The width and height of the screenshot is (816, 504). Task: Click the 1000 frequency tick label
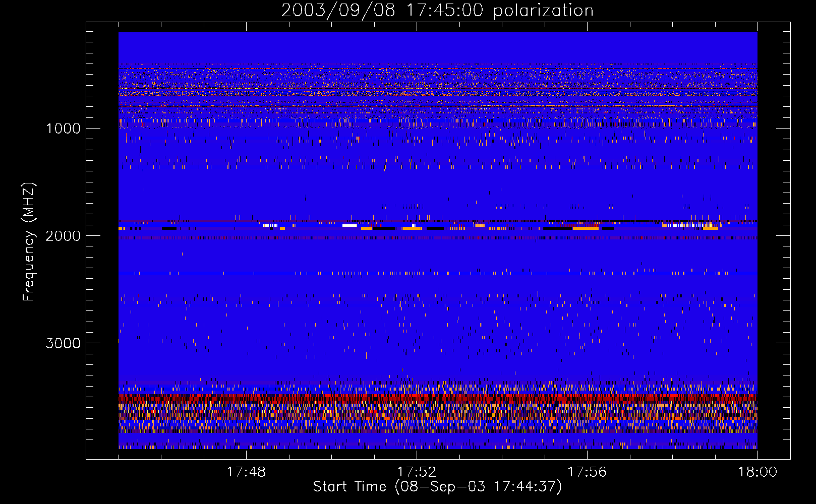pyautogui.click(x=63, y=129)
